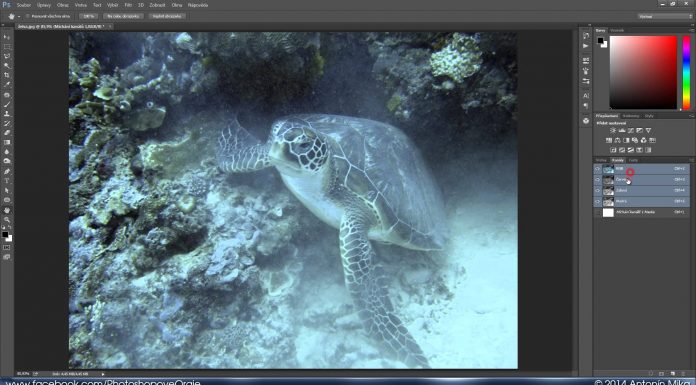Switch to the Vzorník tab
Viewport: 696px width, 385px height.
point(617,30)
